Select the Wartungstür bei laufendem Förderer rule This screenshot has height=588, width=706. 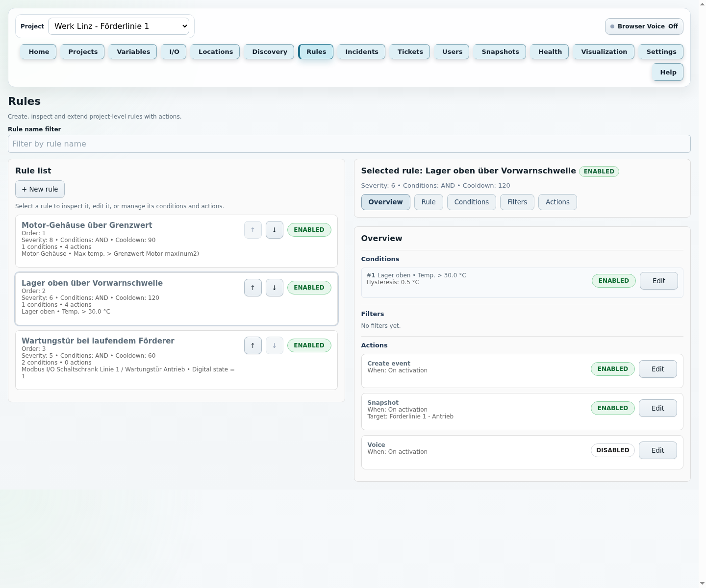176,360
